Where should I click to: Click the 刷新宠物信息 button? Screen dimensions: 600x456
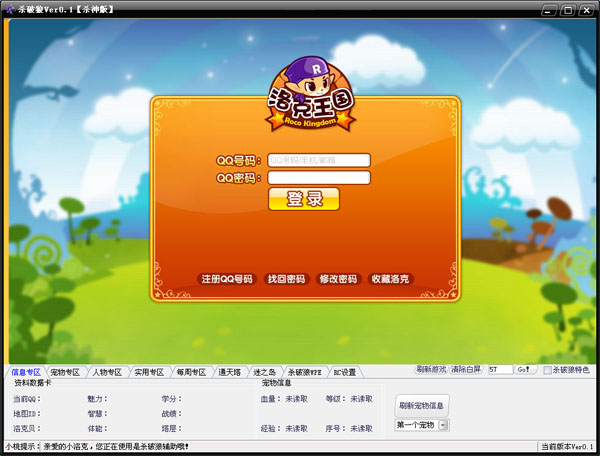pyautogui.click(x=421, y=406)
